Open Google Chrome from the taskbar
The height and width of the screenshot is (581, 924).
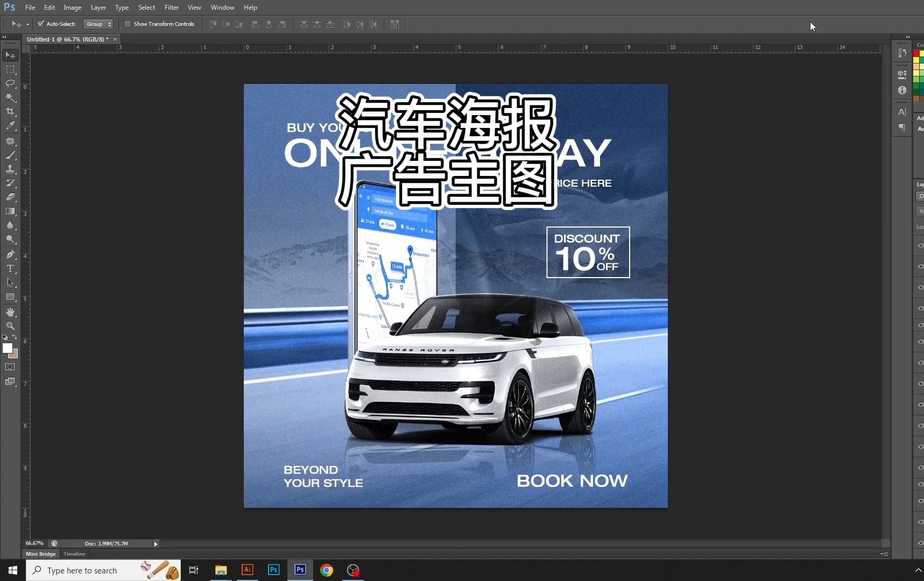[327, 570]
